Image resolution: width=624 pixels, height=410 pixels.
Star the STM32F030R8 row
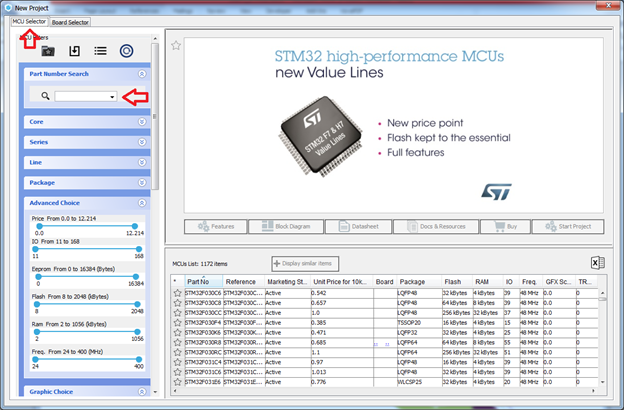(x=177, y=342)
